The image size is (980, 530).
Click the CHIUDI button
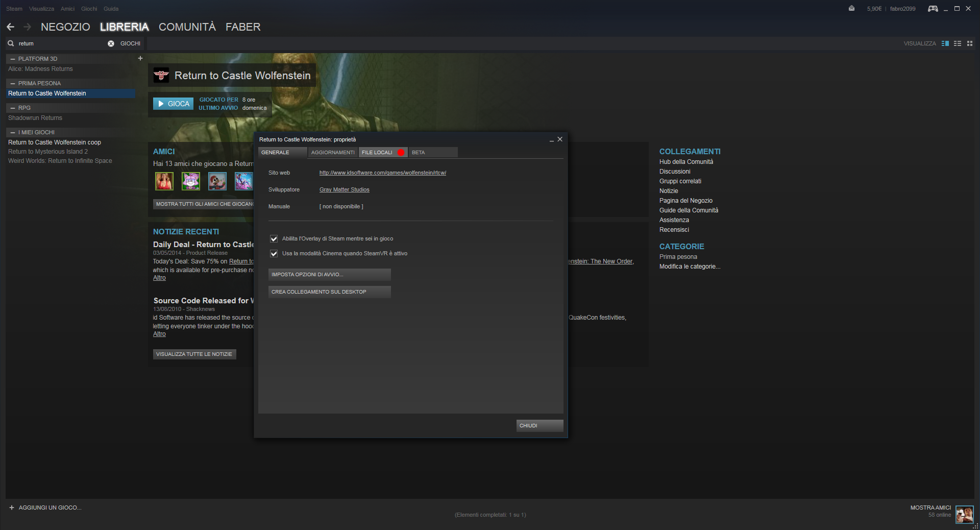click(x=540, y=425)
